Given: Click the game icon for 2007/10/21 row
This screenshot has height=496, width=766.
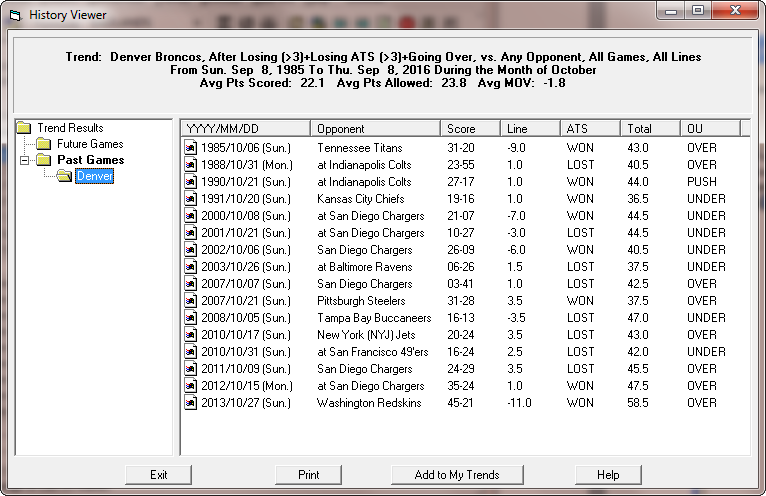Looking at the screenshot, I should click(191, 301).
